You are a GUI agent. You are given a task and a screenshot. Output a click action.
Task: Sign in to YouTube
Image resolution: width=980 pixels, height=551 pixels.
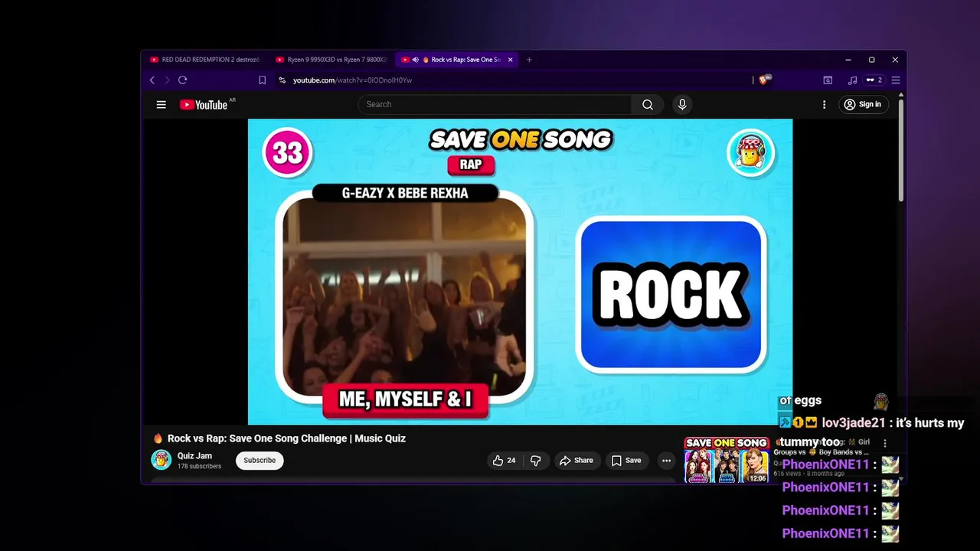coord(863,105)
